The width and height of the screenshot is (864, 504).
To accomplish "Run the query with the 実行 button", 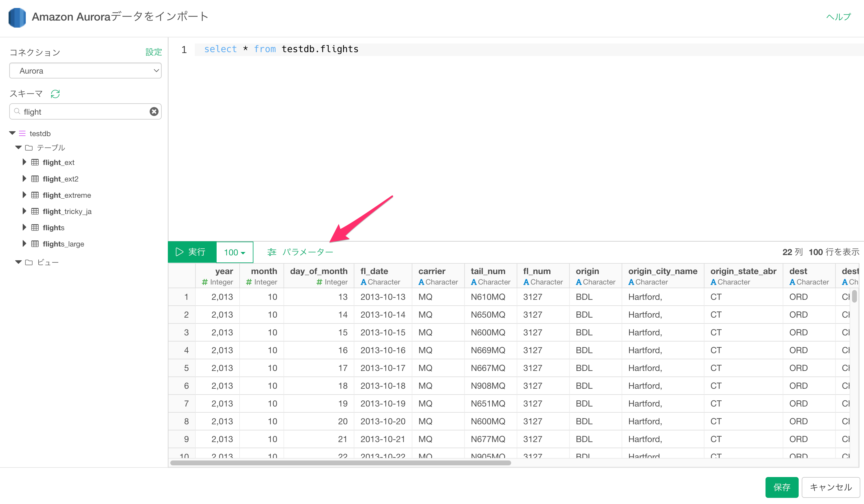I will [192, 252].
